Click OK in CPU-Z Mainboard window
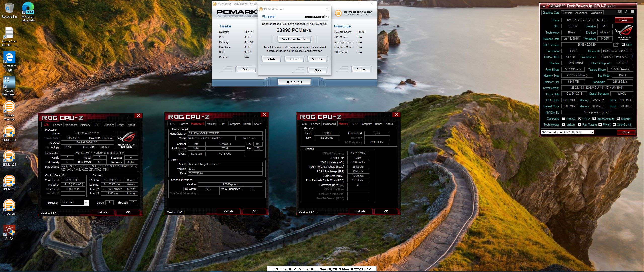 coord(254,211)
